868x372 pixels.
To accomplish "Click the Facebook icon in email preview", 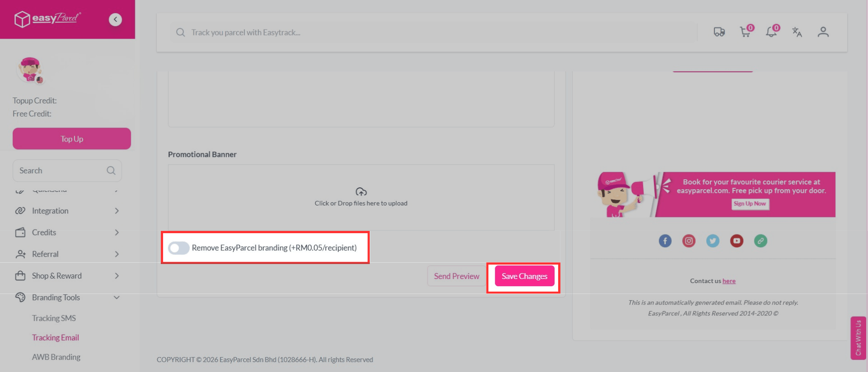I will coord(665,241).
